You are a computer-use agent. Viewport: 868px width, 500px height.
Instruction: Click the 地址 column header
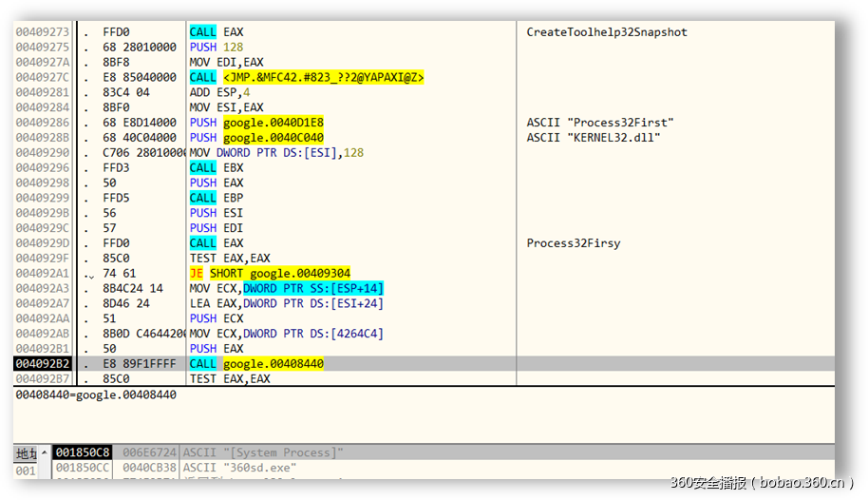click(26, 453)
